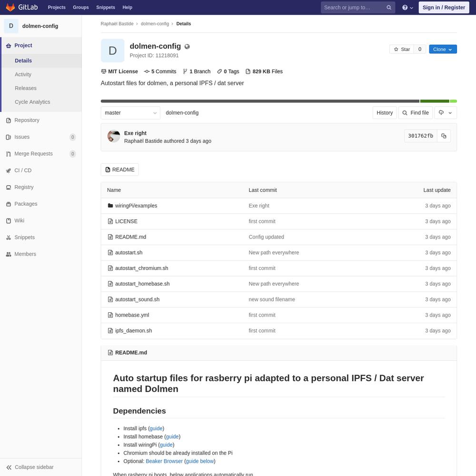Click commit hash 301762fb
This screenshot has height=476, width=476.
click(x=420, y=136)
